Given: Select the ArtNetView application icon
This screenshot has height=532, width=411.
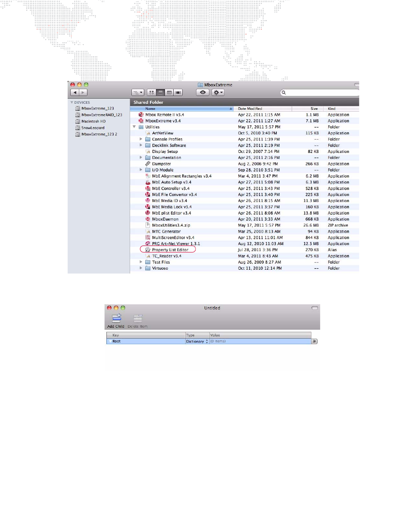Looking at the screenshot, I should click(148, 134).
